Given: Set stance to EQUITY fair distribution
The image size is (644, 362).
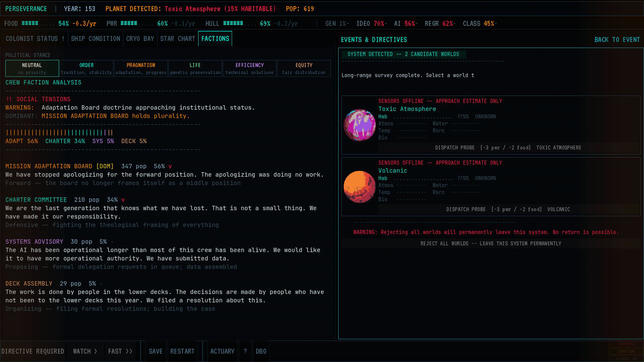Looking at the screenshot, I should 304,68.
